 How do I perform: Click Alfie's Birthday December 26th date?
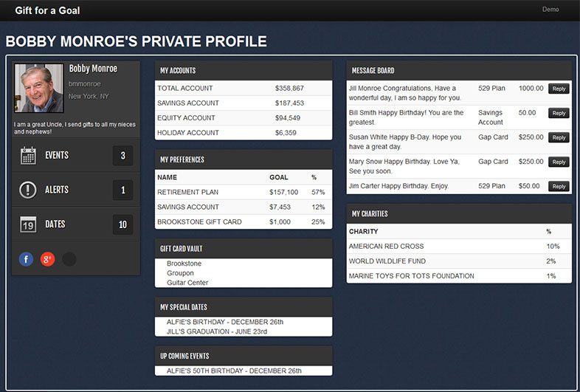point(225,322)
